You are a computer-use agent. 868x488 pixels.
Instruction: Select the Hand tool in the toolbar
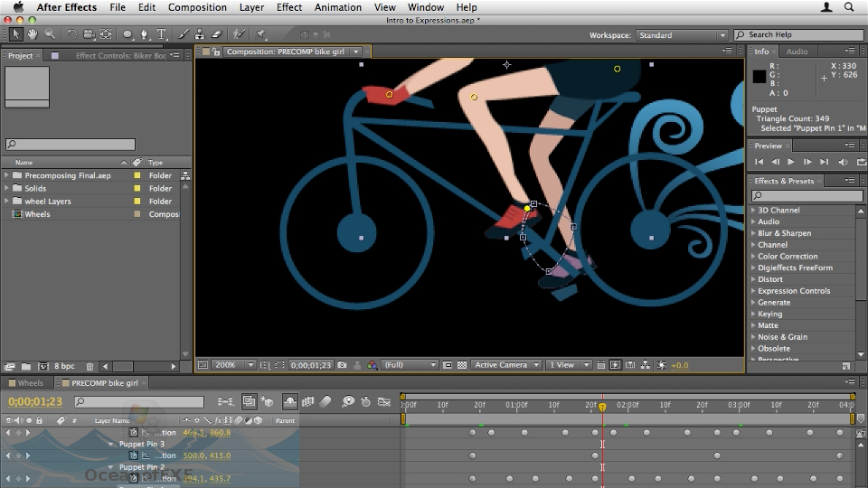click(33, 34)
